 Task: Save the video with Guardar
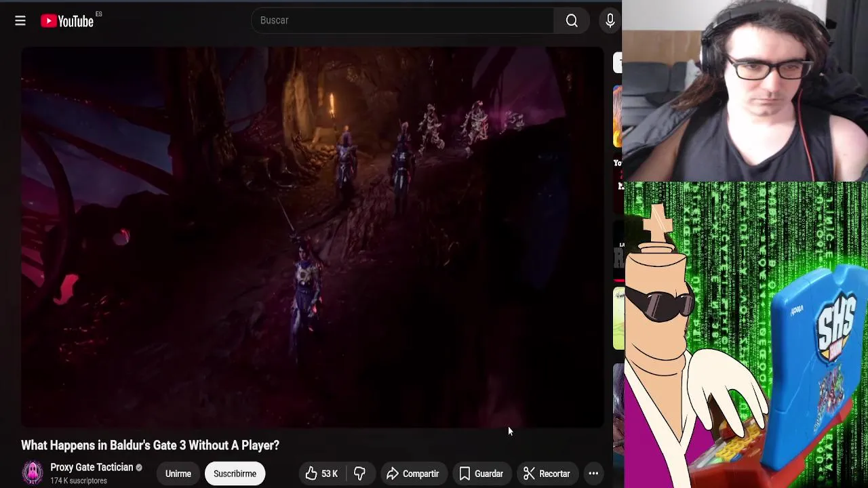tap(481, 474)
